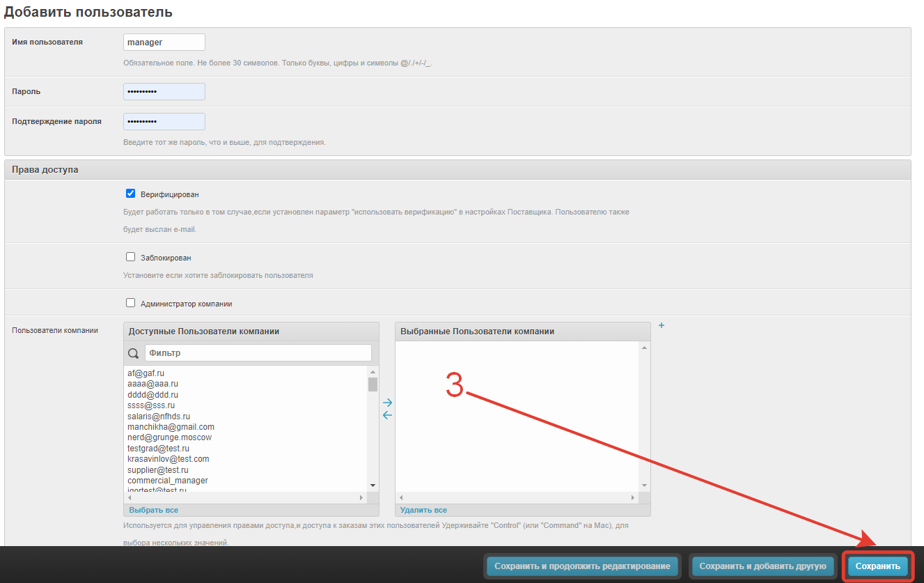Enable the Заблокирован checkbox
This screenshot has width=924, height=583.
point(130,257)
